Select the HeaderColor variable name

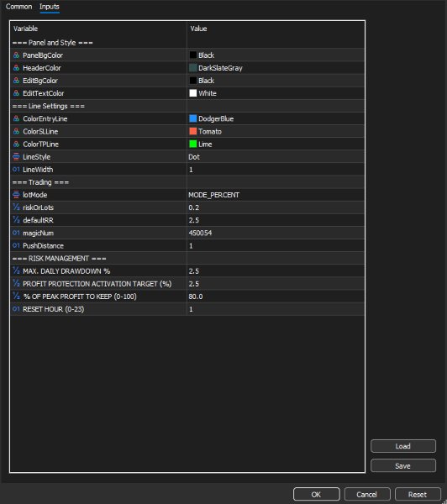(x=42, y=68)
